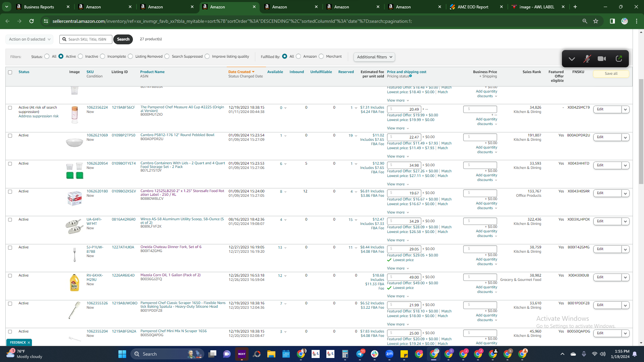Expand available quantity for Oneida Dinner Fork
This screenshot has width=644, height=362.
(285, 248)
